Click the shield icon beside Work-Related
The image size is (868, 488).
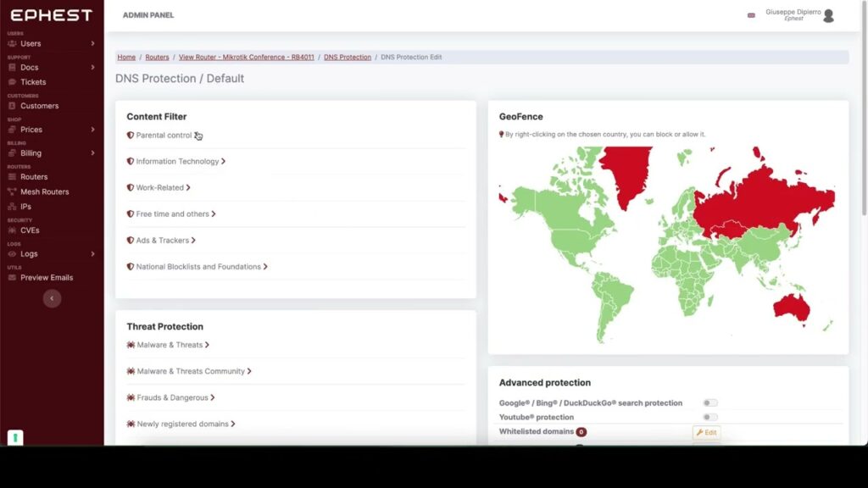click(130, 187)
